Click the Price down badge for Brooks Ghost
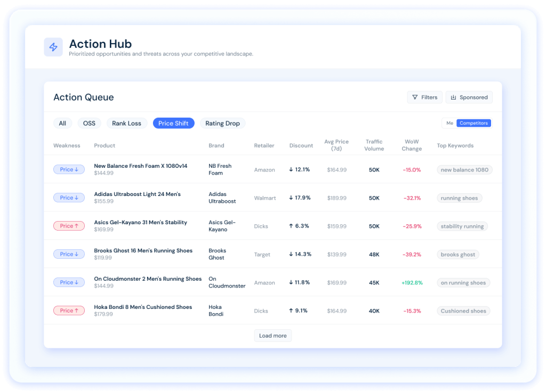The height and width of the screenshot is (392, 546). coord(69,254)
